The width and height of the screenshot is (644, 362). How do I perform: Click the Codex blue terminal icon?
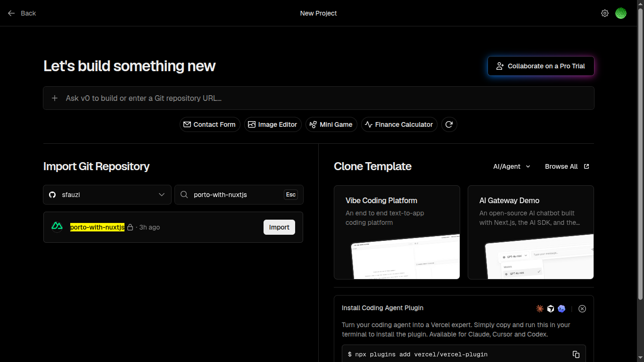click(x=561, y=309)
